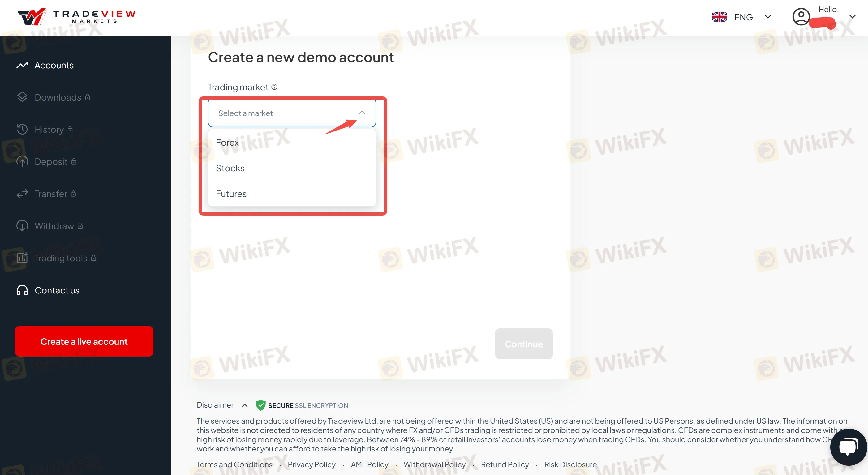Expand the Disclaimer section
The image size is (868, 475).
click(245, 405)
